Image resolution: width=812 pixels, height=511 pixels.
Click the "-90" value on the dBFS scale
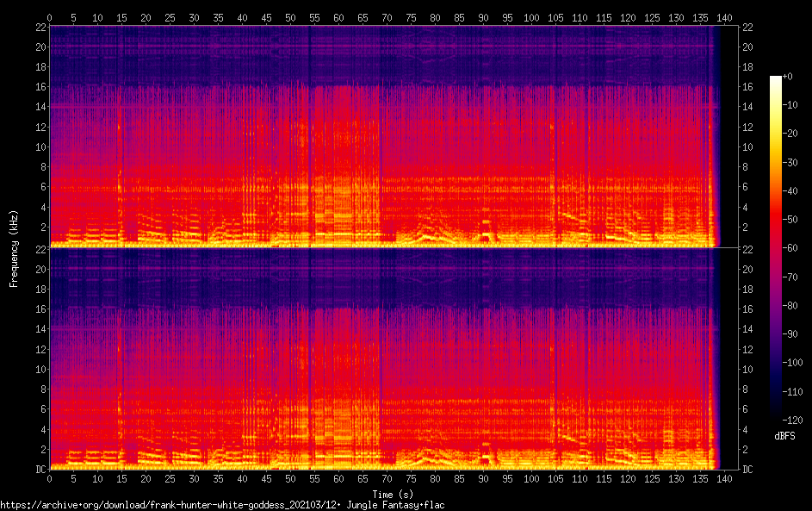[x=790, y=333]
